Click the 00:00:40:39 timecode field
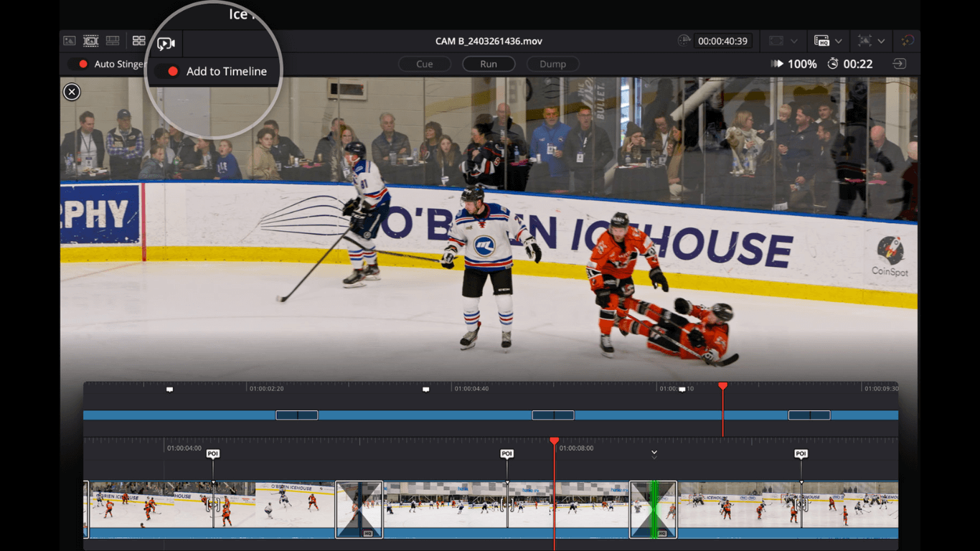Image resolution: width=980 pixels, height=551 pixels. tap(722, 41)
